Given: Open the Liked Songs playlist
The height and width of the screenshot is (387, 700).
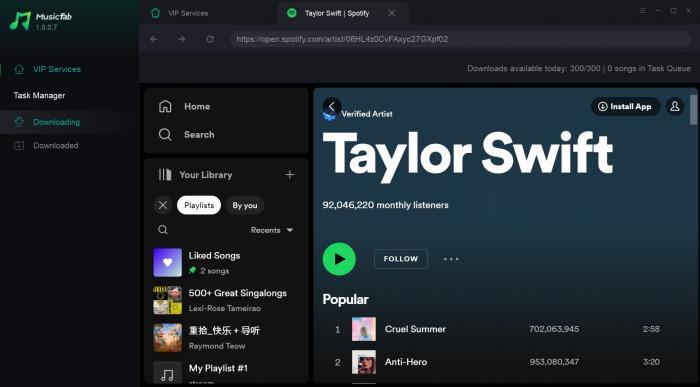Looking at the screenshot, I should point(226,262).
